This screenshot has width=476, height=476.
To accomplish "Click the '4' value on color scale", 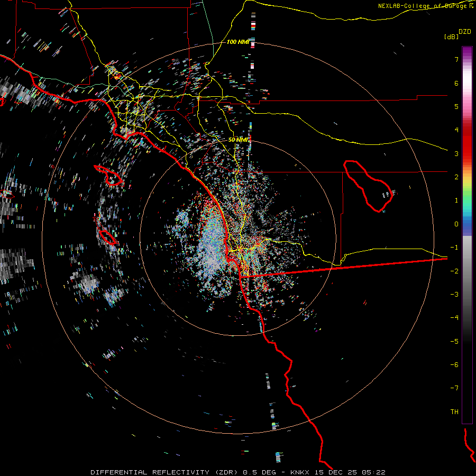I will click(x=456, y=130).
